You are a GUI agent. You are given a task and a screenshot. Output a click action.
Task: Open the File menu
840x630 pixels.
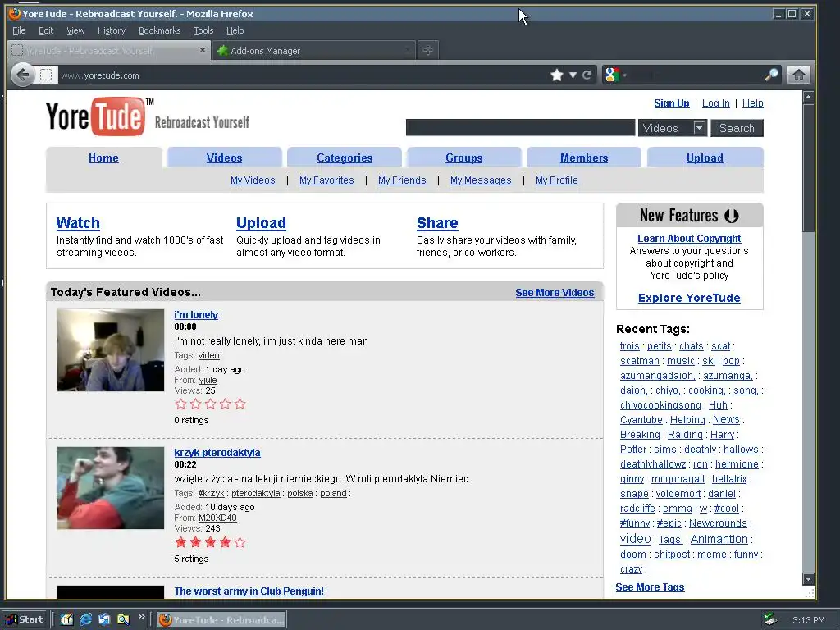tap(19, 30)
